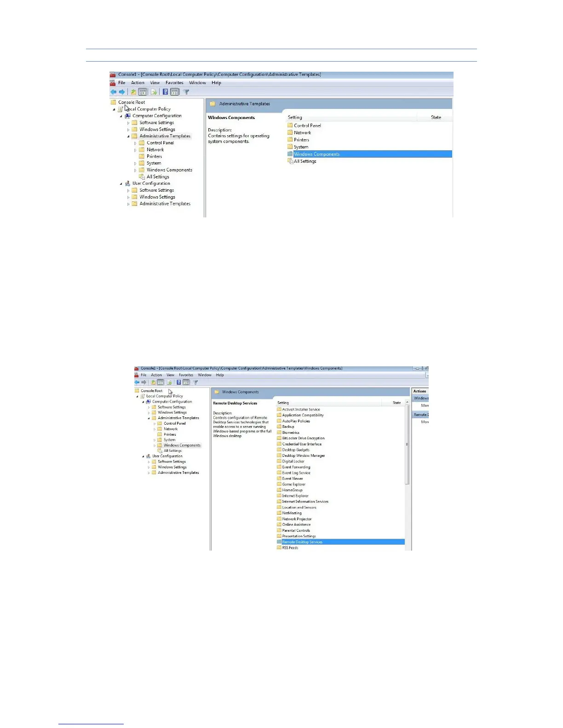Collapse User Configuration node, Administrative Templates console tree
Image resolution: width=563 pixels, height=728 pixels.
point(121,184)
